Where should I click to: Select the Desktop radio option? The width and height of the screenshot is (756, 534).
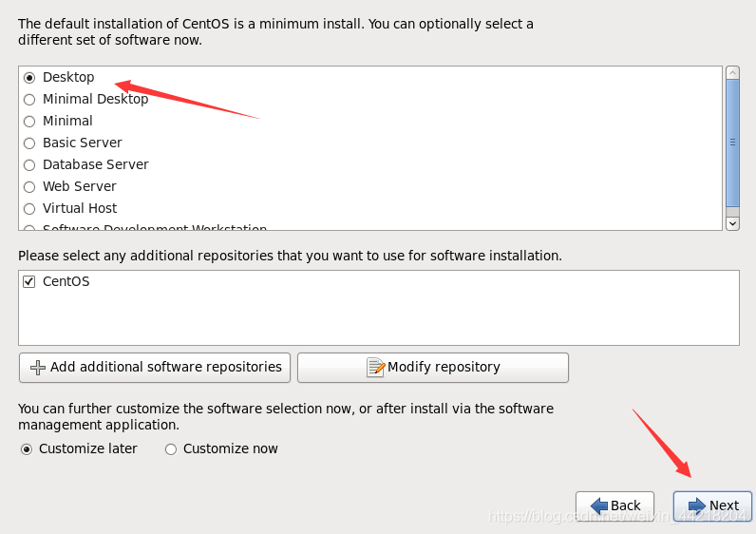pyautogui.click(x=29, y=78)
